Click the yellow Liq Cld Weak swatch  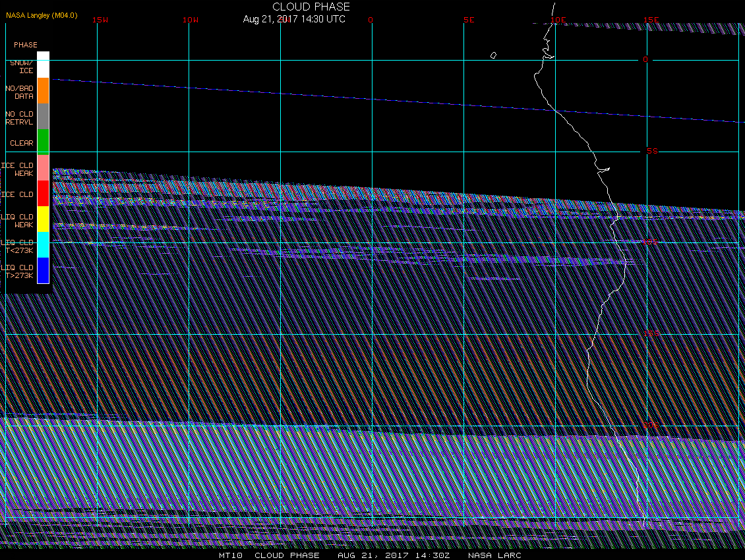(44, 219)
